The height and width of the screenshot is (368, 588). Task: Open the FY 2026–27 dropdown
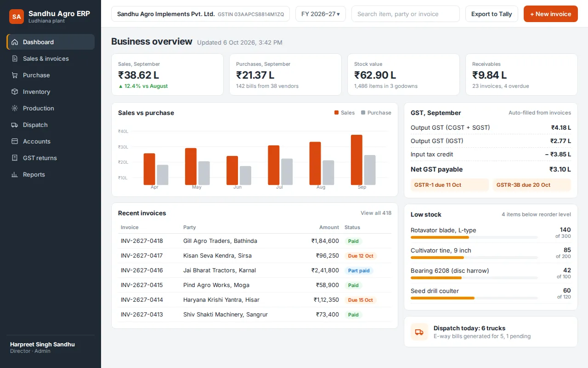(x=321, y=14)
